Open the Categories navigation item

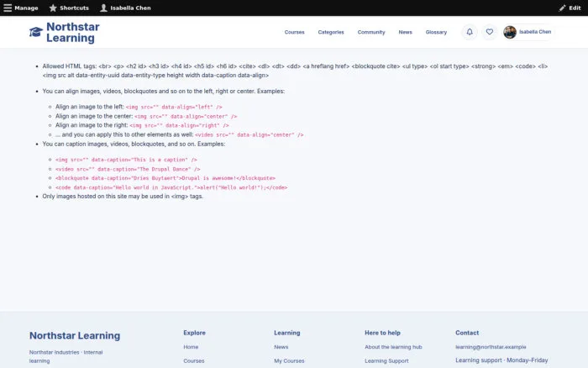(x=331, y=32)
